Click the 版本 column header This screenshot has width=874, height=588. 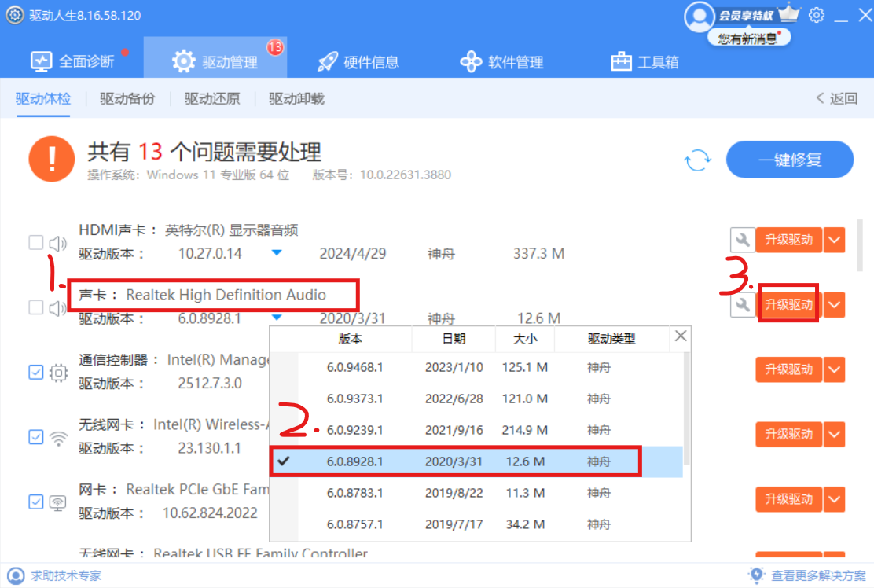(x=350, y=339)
